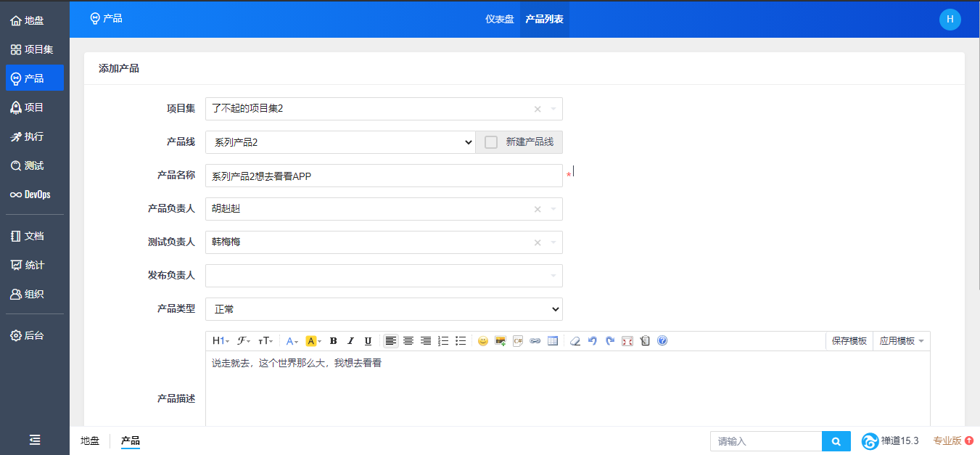Expand the 产品类型 select box
This screenshot has width=980, height=455.
[384, 309]
